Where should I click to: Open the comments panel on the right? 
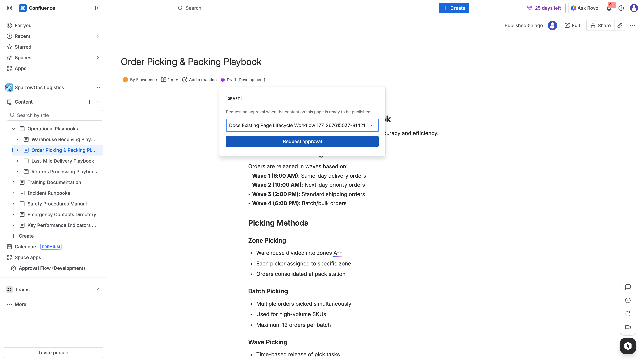pos(628,287)
